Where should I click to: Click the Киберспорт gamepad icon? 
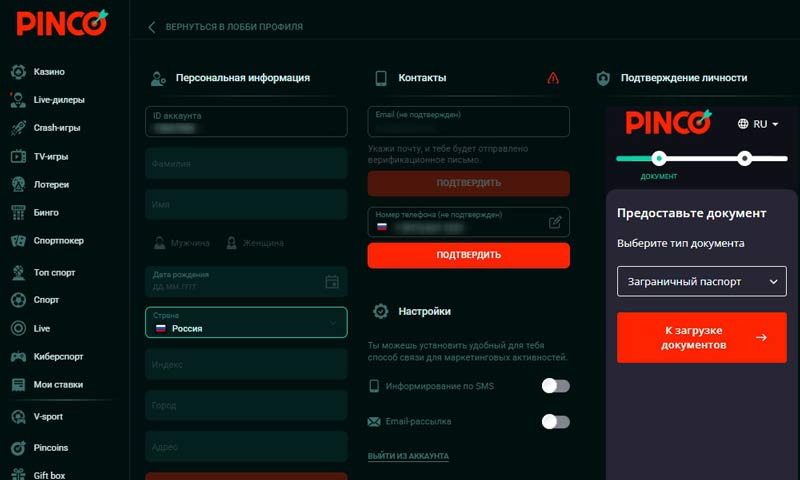tap(18, 356)
